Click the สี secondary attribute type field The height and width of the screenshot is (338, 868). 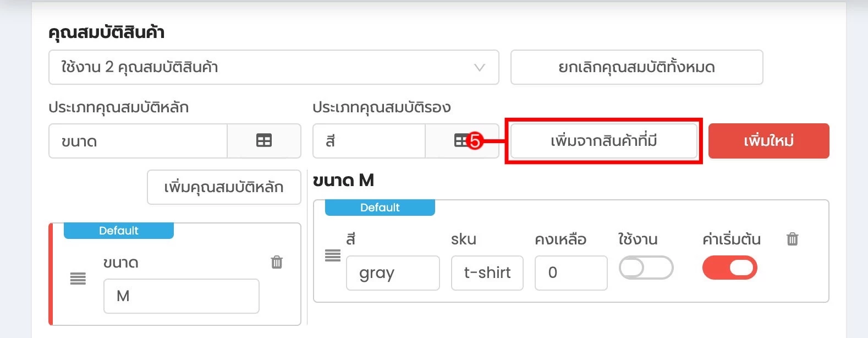(x=369, y=141)
